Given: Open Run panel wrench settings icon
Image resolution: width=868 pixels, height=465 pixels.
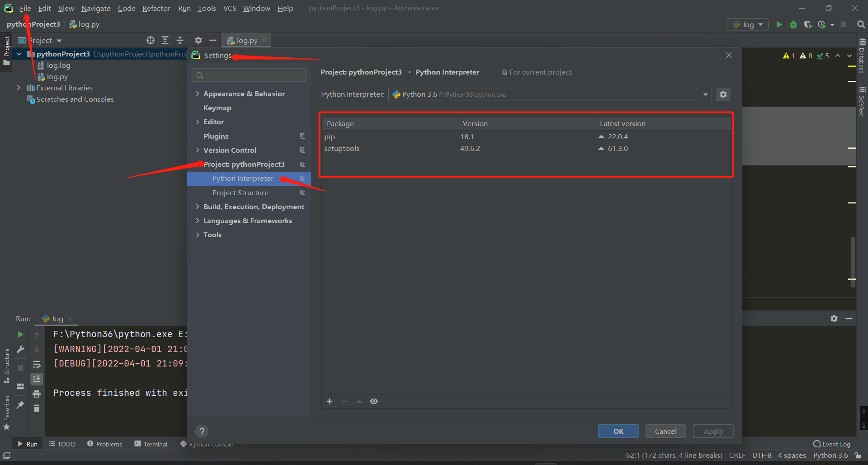Looking at the screenshot, I should 20,349.
